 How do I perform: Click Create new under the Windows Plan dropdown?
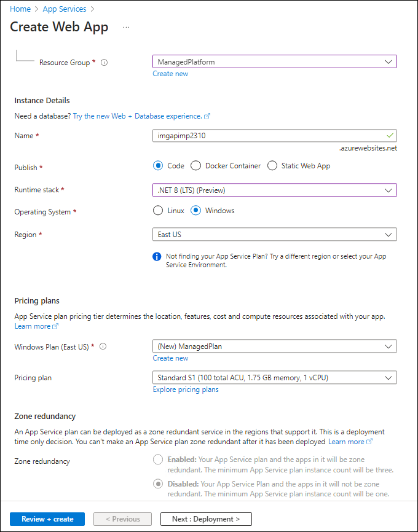click(170, 358)
